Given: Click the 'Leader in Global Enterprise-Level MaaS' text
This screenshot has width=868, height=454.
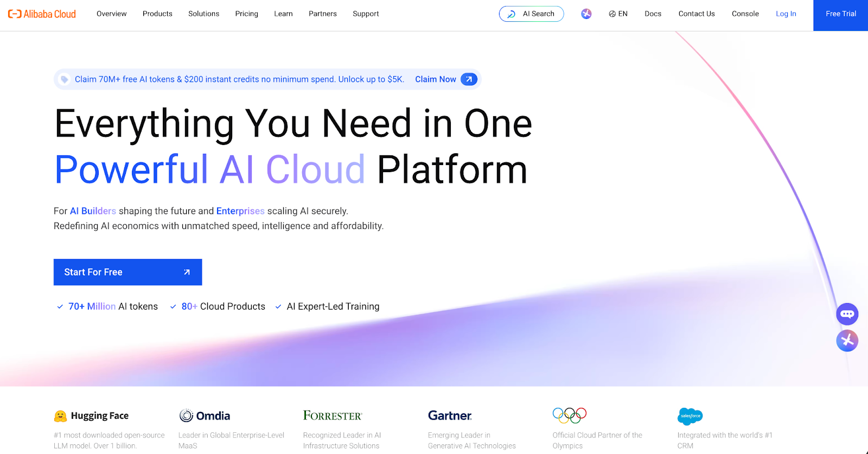Looking at the screenshot, I should 231,440.
